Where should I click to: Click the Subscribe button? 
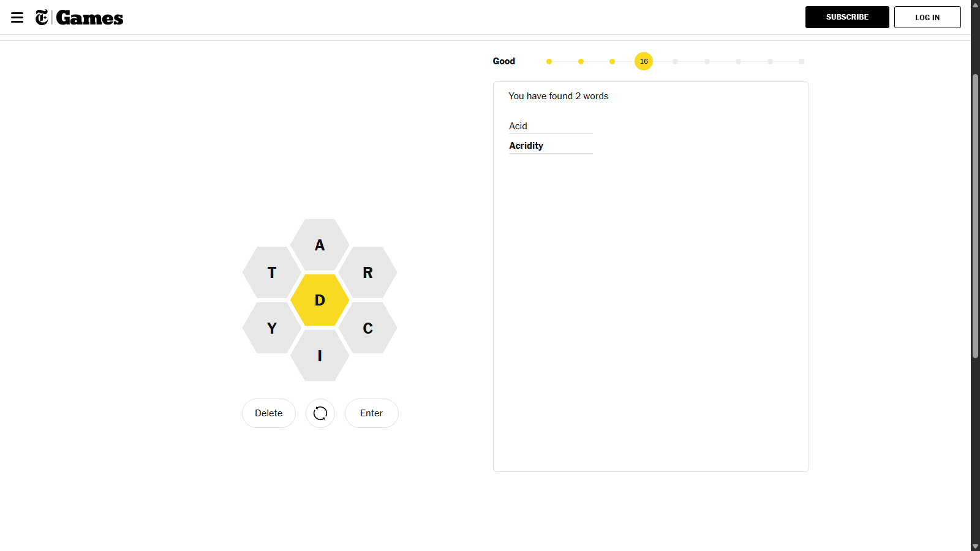(x=847, y=17)
